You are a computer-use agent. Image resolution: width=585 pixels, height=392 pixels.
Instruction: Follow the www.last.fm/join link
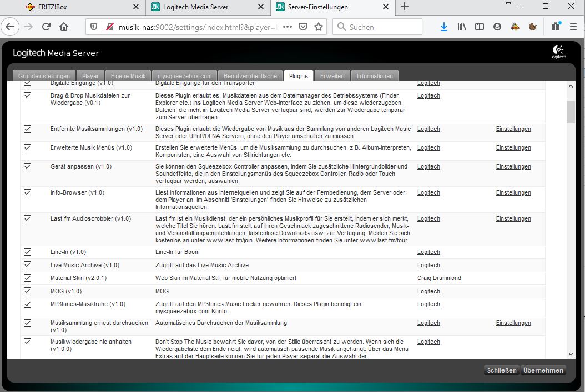229,240
